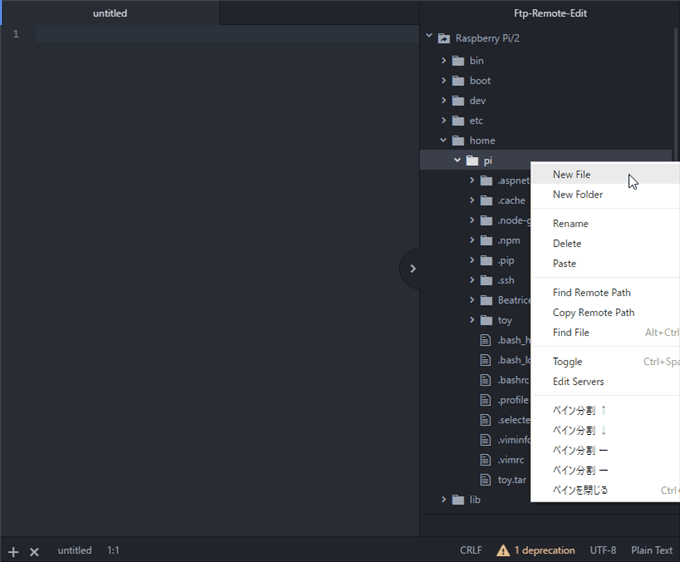Expand the .ssh folder chevron

coord(472,280)
